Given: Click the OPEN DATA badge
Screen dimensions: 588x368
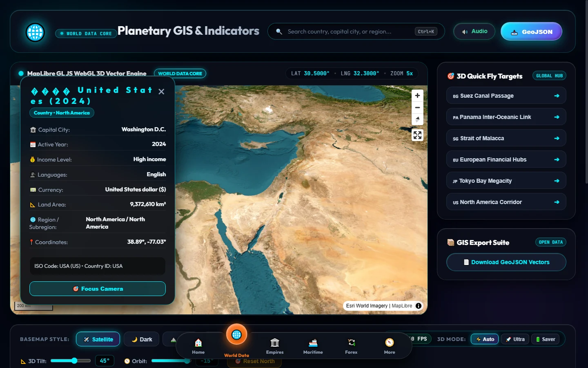Looking at the screenshot, I should pyautogui.click(x=550, y=242).
